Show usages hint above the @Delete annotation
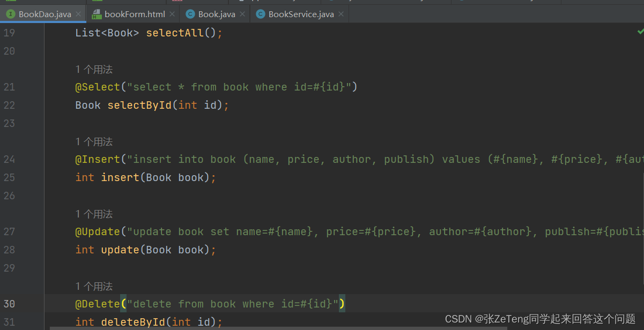The image size is (644, 330). tap(94, 286)
